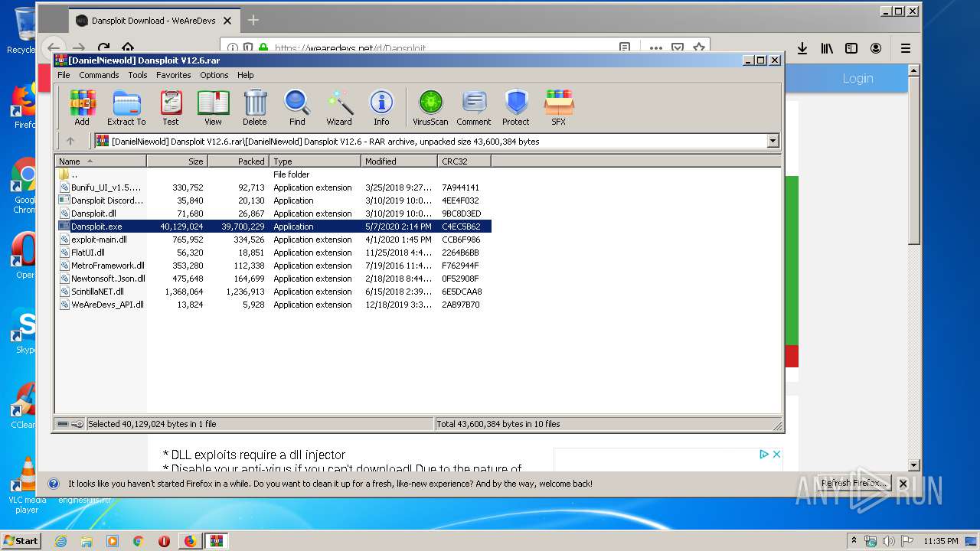Sort by the Size column header
The width and height of the screenshot is (980, 551).
[177, 161]
